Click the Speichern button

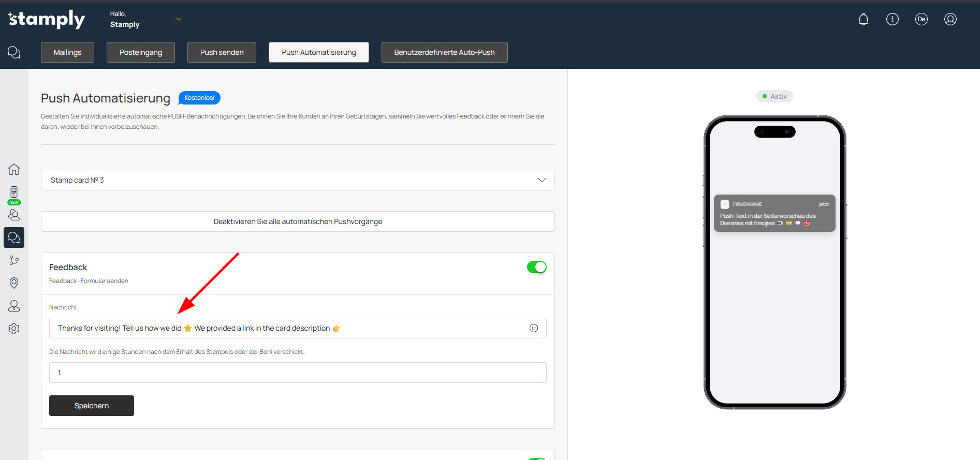click(92, 406)
